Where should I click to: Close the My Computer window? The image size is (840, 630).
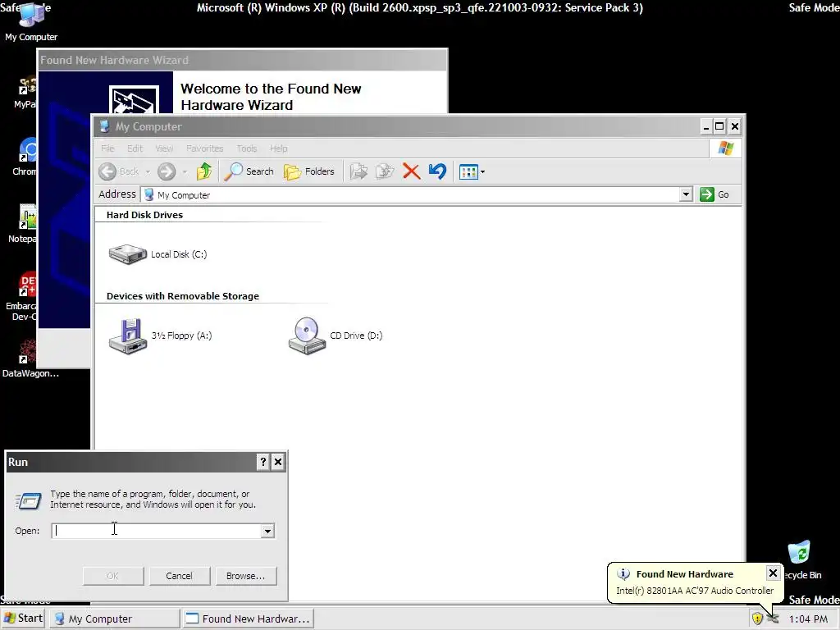734,127
